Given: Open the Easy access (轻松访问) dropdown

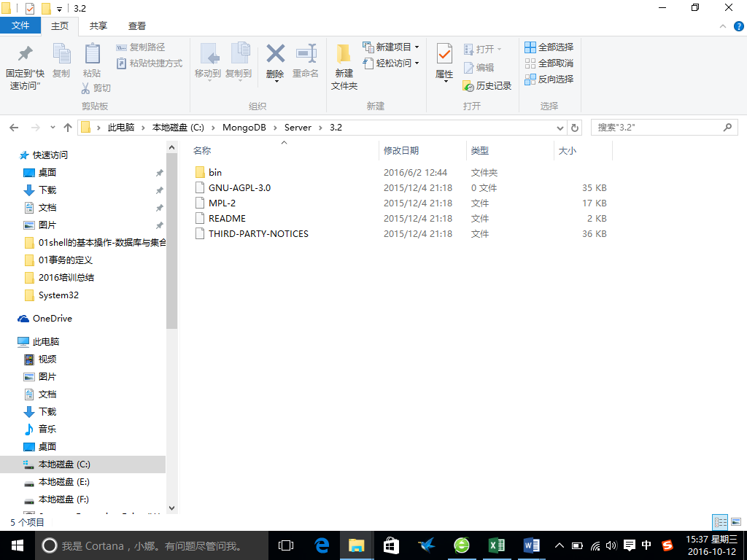Looking at the screenshot, I should click(x=391, y=63).
